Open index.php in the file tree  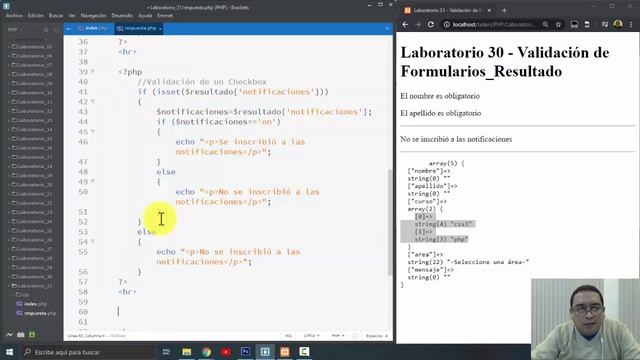coord(32,304)
